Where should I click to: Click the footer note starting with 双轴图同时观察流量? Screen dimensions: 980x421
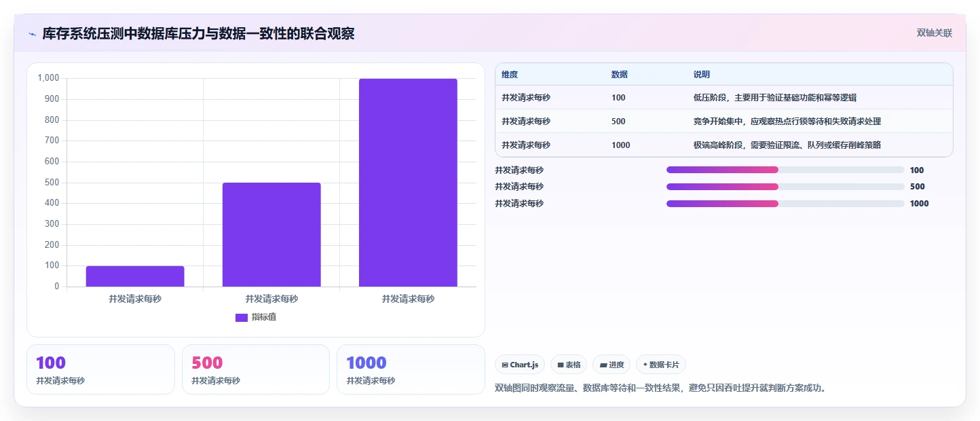point(661,388)
